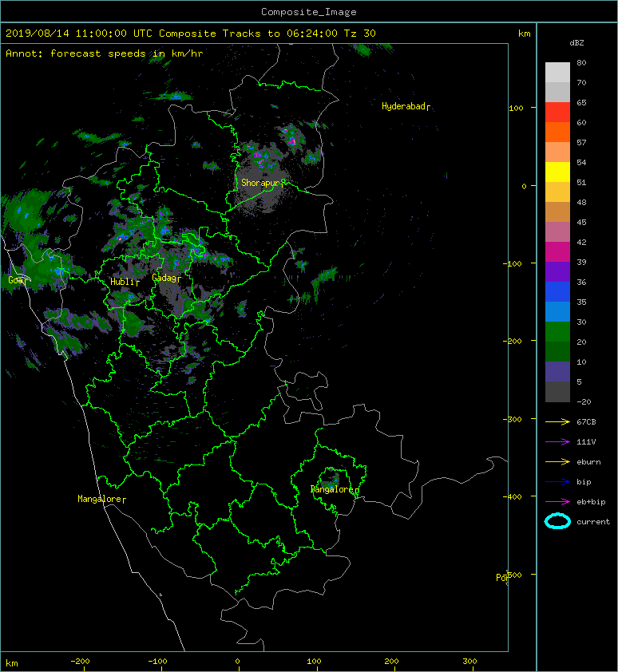Click the Gadag city label
Screen dimensions: 618x672
pyautogui.click(x=164, y=279)
